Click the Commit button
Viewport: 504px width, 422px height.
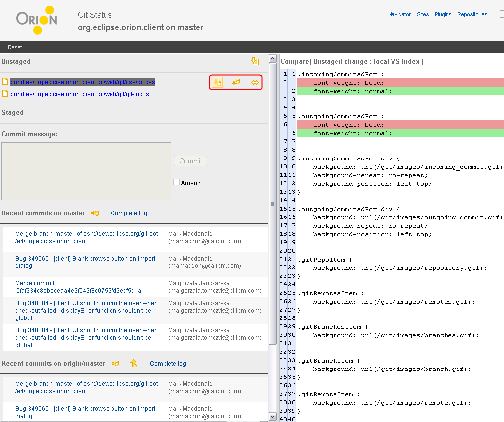(x=191, y=161)
